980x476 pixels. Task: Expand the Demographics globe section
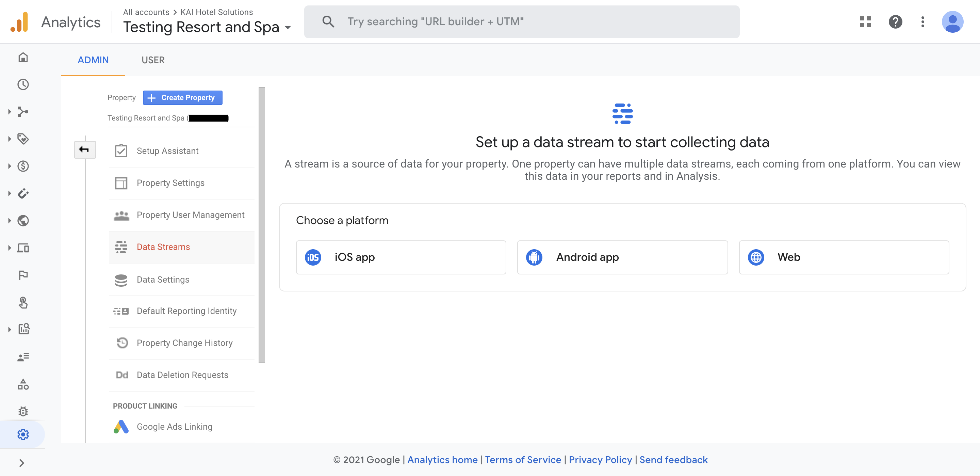pos(23,221)
